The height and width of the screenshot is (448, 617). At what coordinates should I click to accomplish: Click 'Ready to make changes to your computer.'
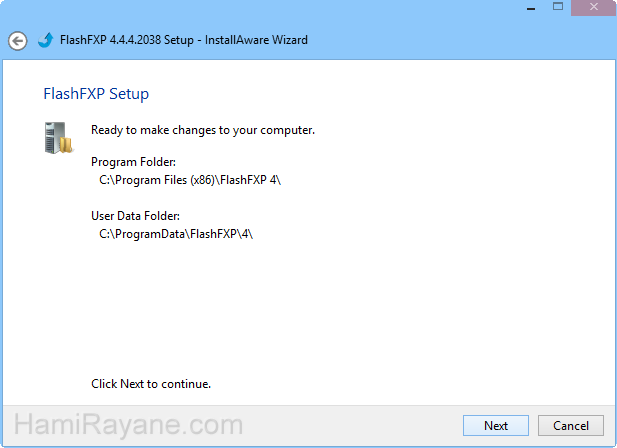point(203,130)
